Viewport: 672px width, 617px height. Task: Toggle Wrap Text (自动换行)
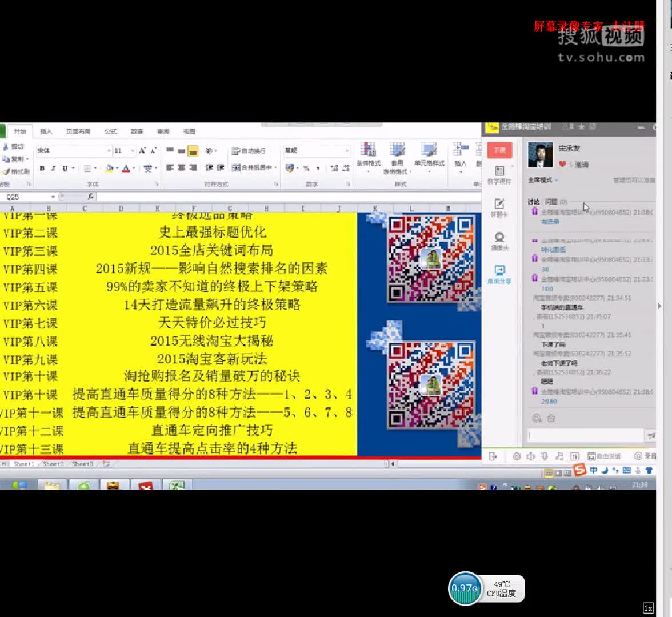pos(249,151)
